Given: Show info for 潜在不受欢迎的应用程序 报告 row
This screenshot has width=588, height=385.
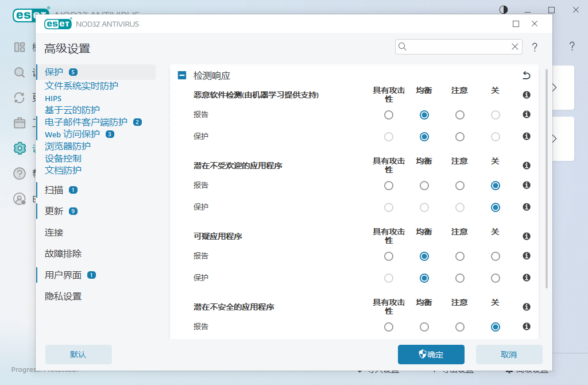Looking at the screenshot, I should coord(527,185).
